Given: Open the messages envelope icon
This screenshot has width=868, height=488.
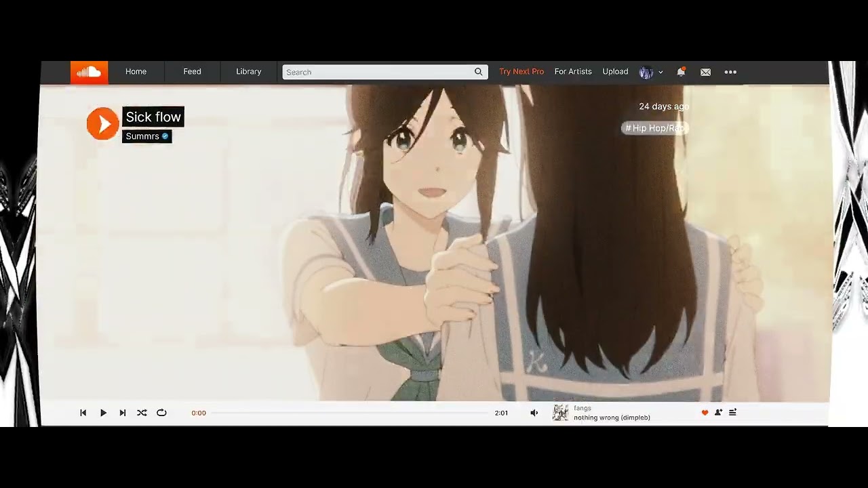Looking at the screenshot, I should 706,72.
